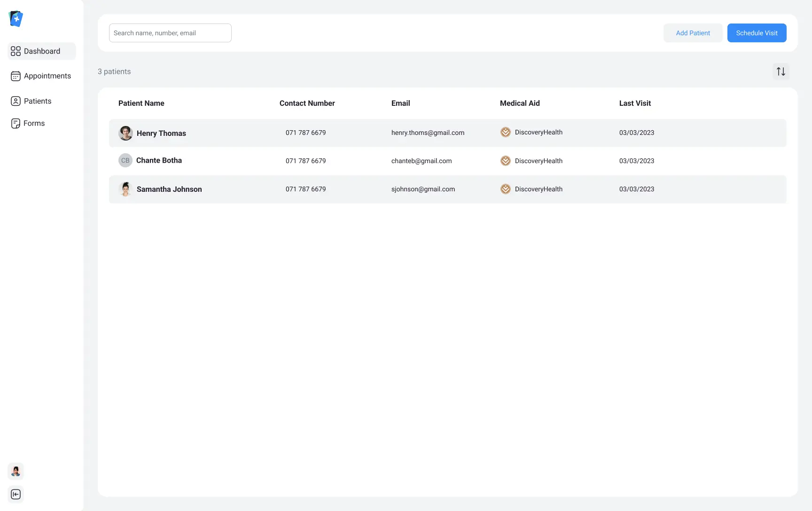Click the medical app logo icon
812x511 pixels.
16,19
